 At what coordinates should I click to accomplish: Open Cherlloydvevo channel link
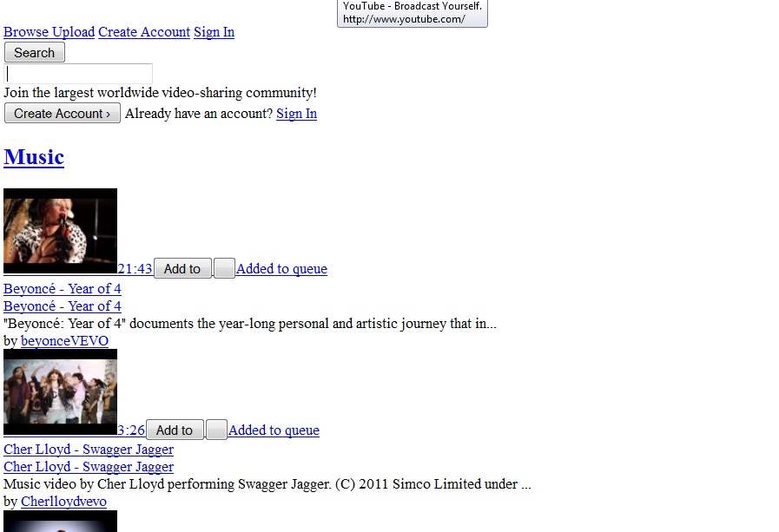[63, 502]
